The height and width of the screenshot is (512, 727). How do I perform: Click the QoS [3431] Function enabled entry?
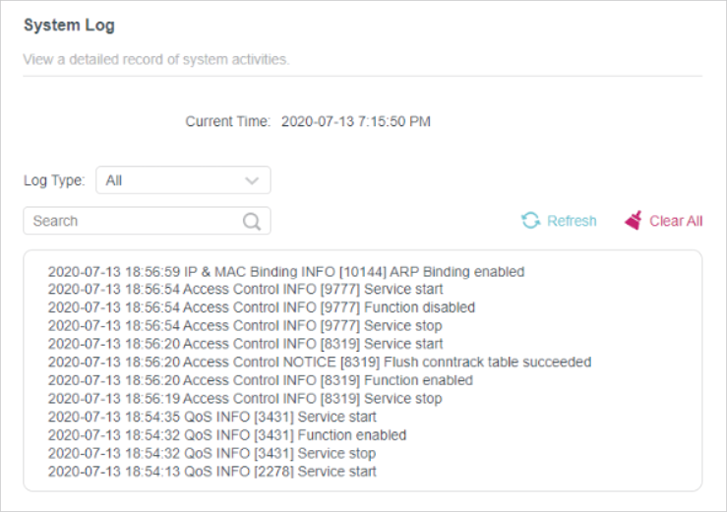tap(227, 435)
